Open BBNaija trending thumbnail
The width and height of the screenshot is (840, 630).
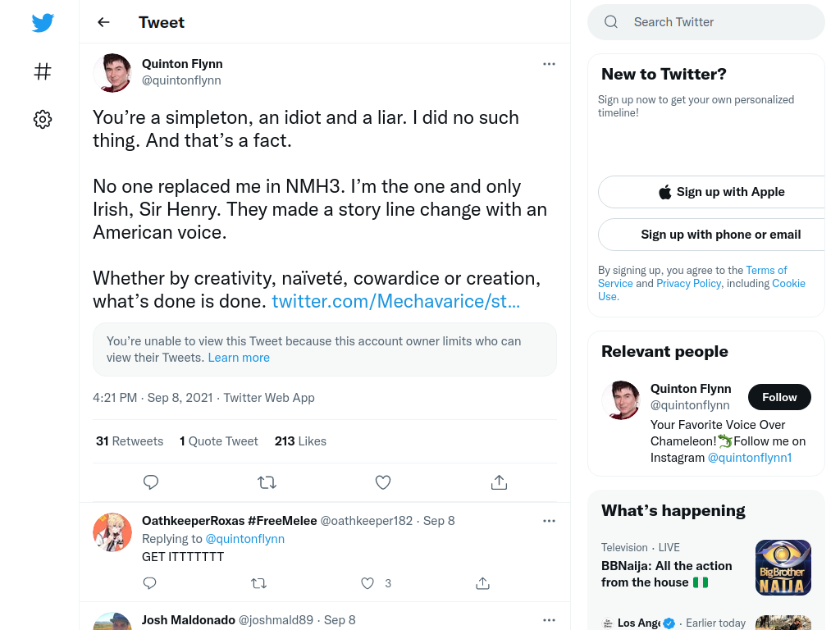point(783,568)
